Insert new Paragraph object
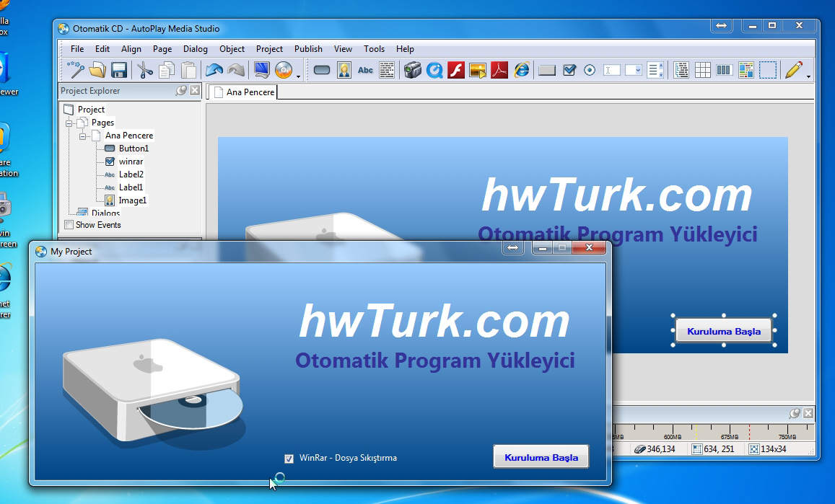The height and width of the screenshot is (504, 835). pyautogui.click(x=387, y=70)
